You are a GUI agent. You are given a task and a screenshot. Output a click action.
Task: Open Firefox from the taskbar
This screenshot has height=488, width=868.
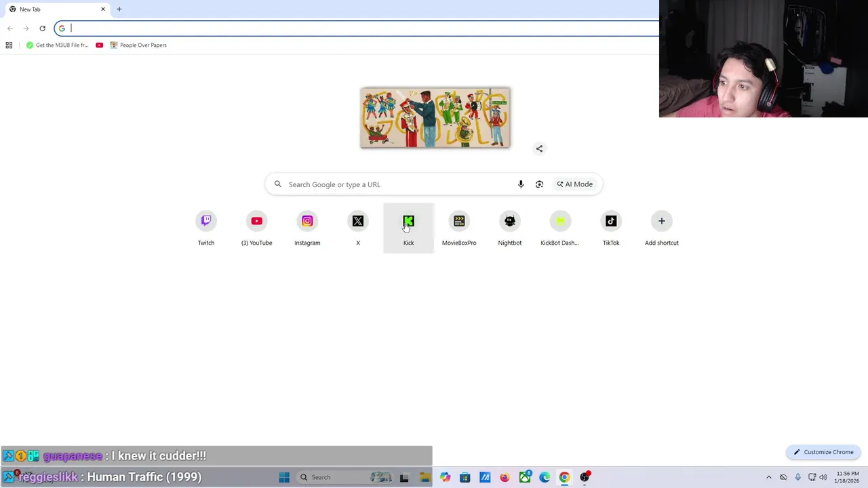tap(505, 477)
